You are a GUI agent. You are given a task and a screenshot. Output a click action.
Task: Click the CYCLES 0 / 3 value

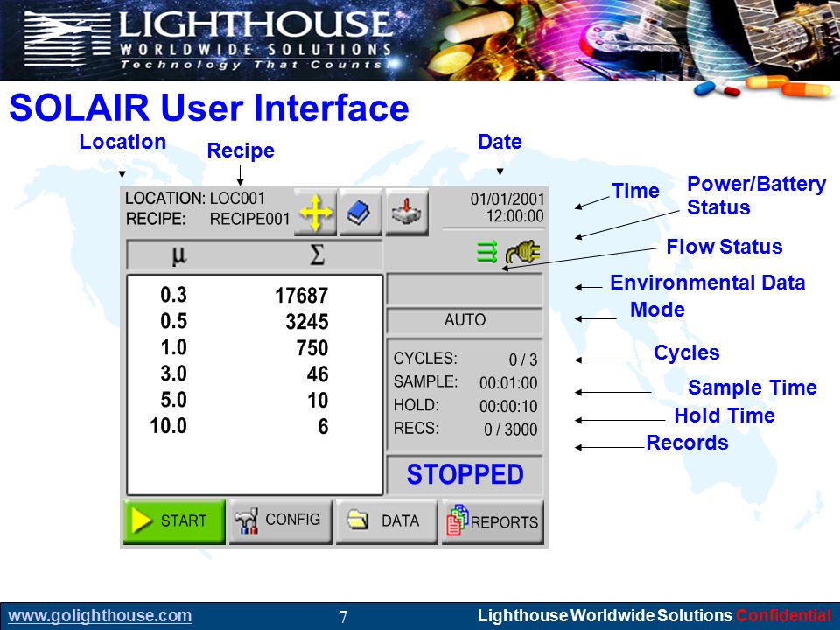[523, 360]
